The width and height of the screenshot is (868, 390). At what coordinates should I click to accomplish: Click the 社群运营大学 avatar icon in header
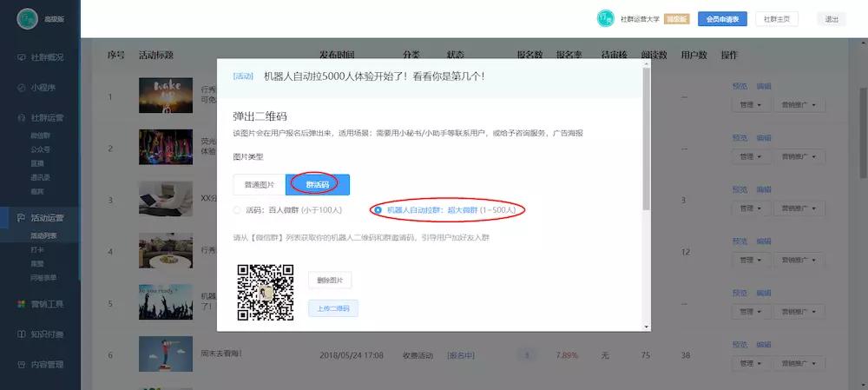[606, 18]
